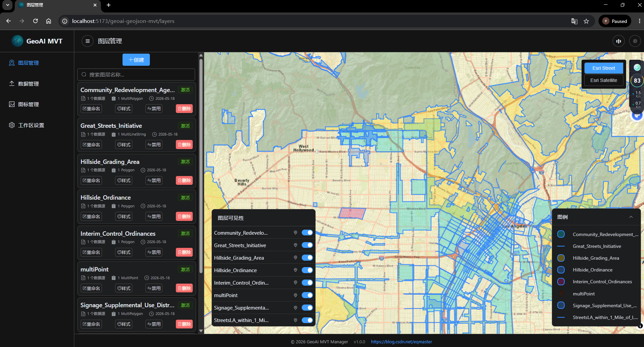Locate the multiPoint layer with its pin icon
Screen dimensions: 644x347
pyautogui.click(x=295, y=295)
